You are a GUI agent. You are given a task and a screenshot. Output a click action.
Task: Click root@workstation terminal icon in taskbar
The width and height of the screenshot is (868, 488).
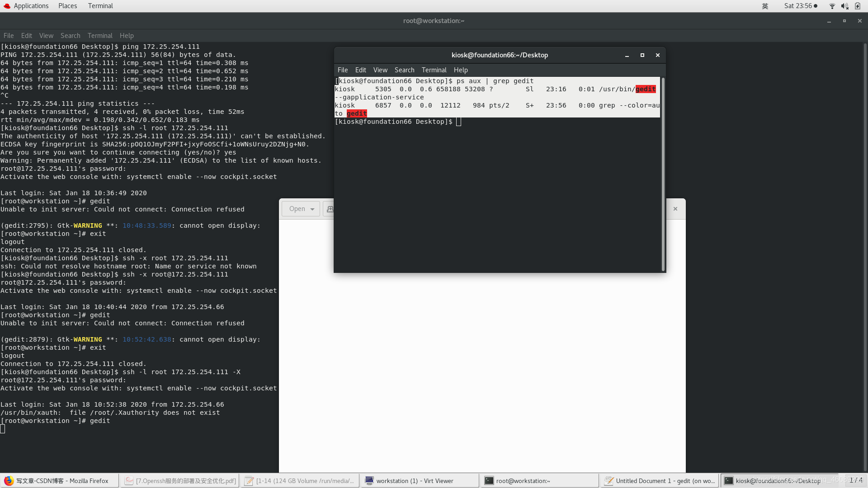coord(489,481)
